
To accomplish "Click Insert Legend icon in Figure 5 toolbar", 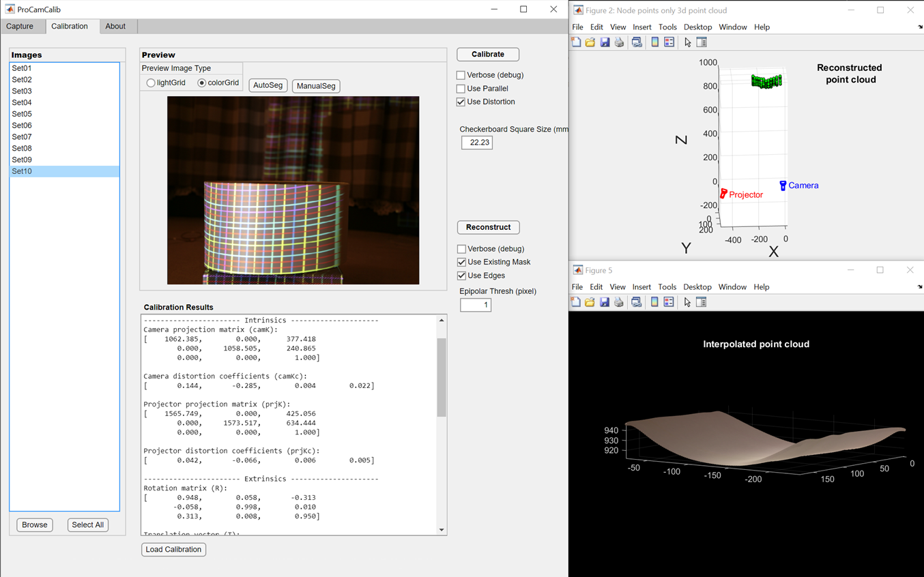I will point(669,302).
